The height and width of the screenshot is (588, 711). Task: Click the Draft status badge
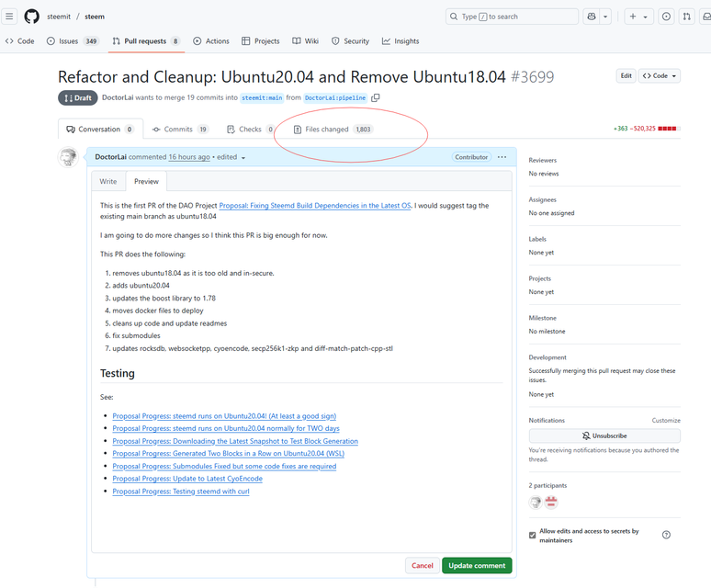[x=78, y=98]
